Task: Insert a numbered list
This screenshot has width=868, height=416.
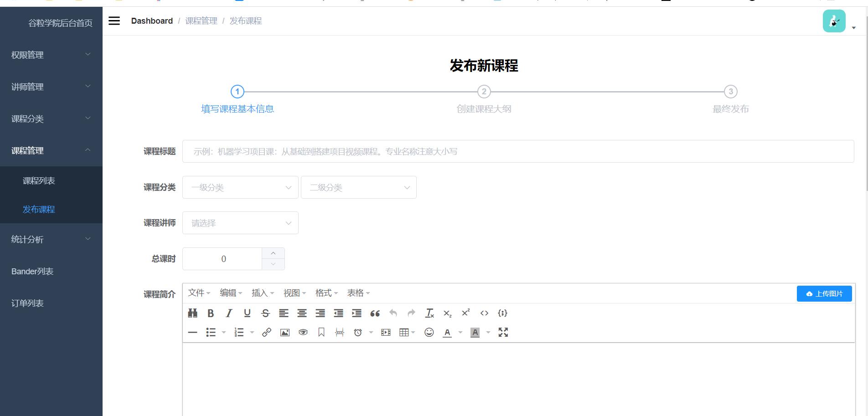Action: [239, 333]
